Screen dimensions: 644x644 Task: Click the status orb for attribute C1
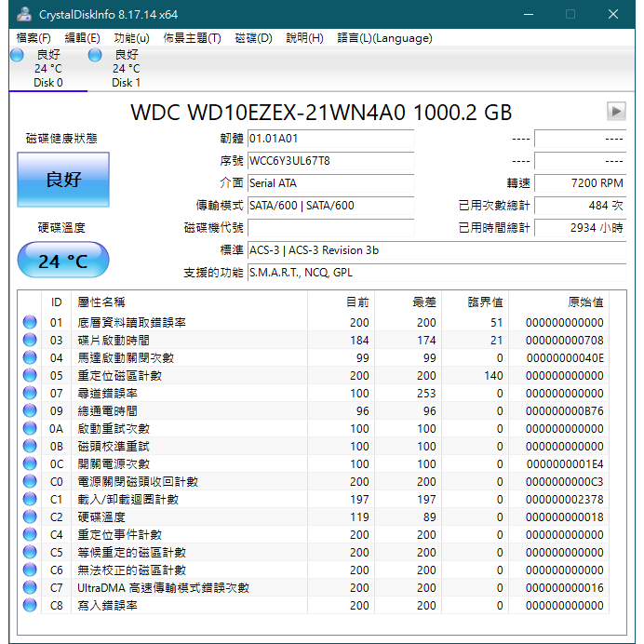[x=30, y=499]
